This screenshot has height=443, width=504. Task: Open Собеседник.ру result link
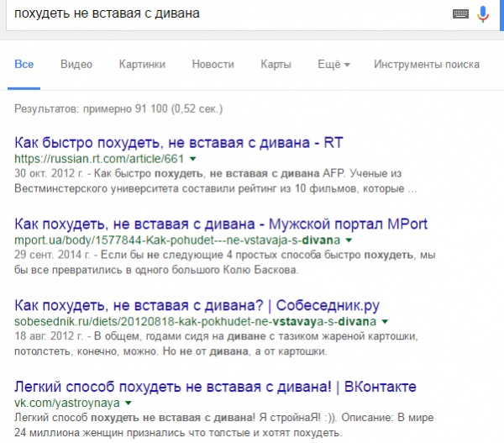click(x=197, y=305)
